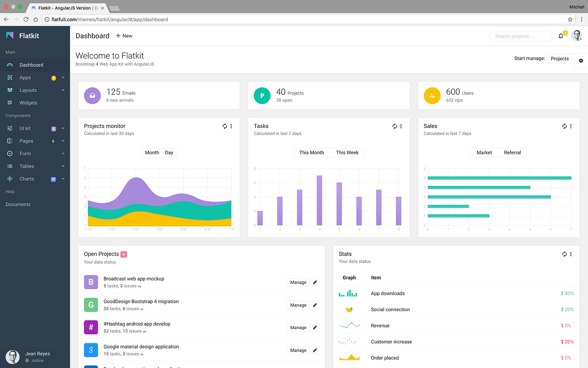Focus the Search projects field
The image size is (588, 368).
click(x=520, y=36)
